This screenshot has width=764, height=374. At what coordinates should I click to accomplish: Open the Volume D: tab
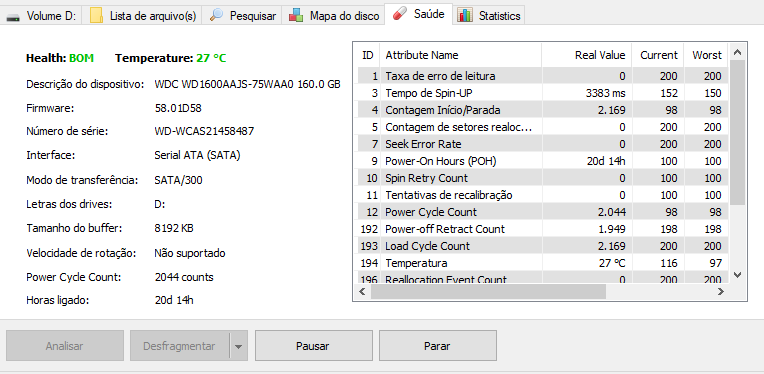(41, 16)
